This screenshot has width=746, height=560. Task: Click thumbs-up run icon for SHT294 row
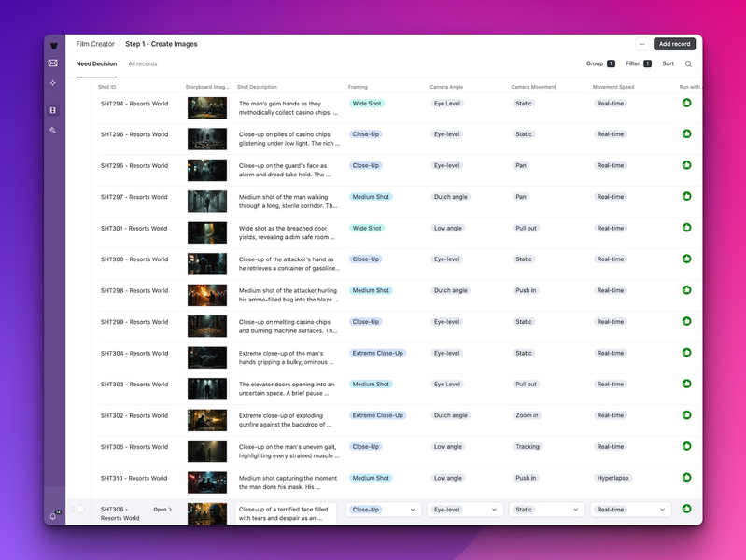click(686, 103)
